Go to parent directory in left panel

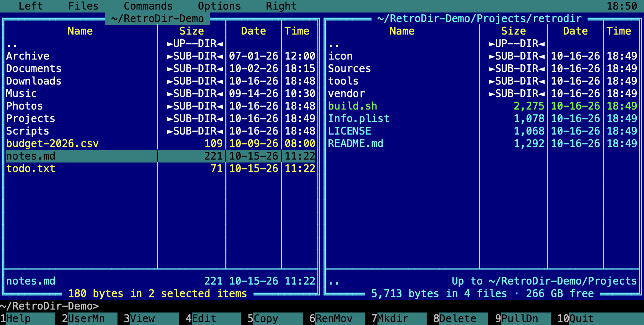pos(160,43)
